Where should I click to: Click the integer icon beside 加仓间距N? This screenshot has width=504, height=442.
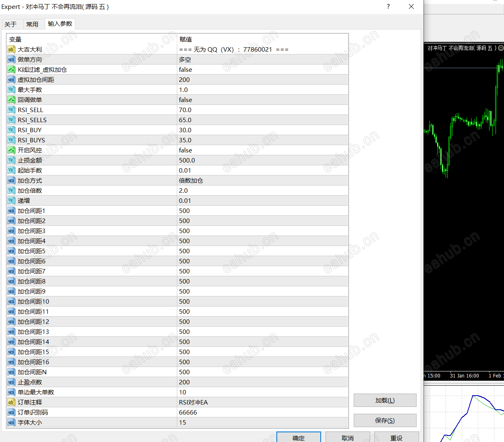point(11,372)
